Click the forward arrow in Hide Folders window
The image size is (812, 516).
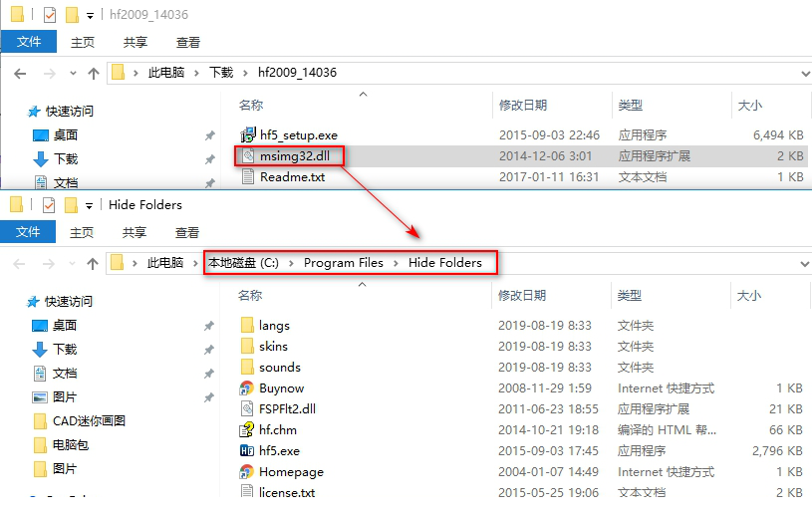click(48, 264)
